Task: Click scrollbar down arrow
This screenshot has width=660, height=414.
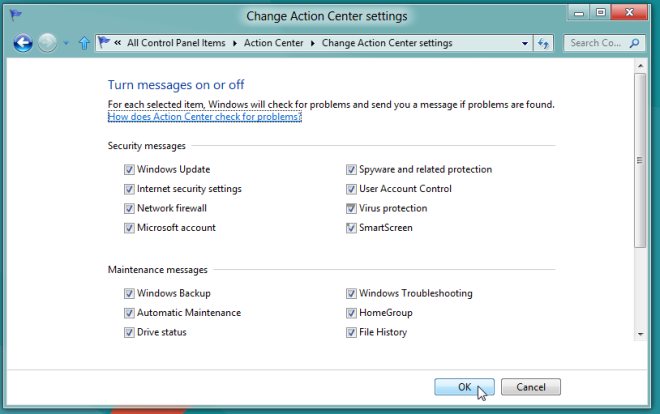Action: (x=640, y=334)
